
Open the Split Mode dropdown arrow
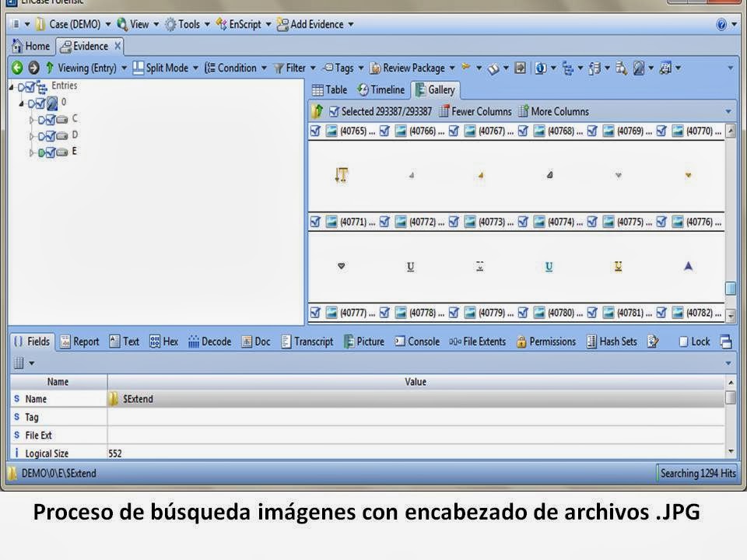coord(195,68)
